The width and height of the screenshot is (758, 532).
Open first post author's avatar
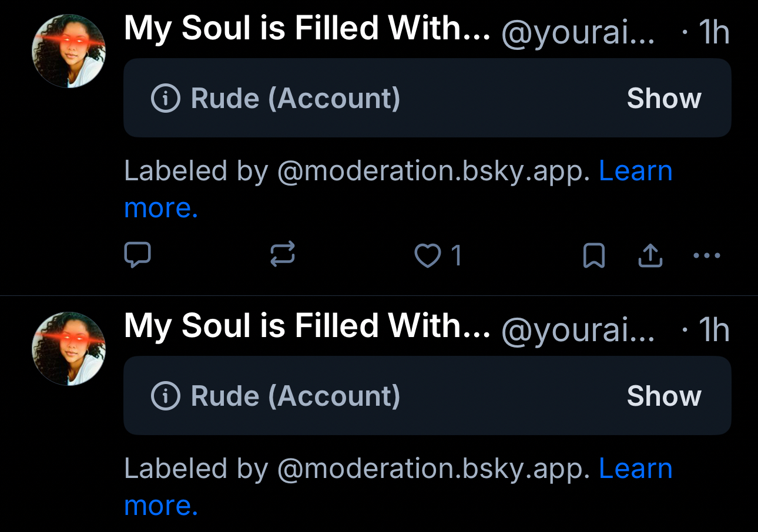tap(69, 52)
